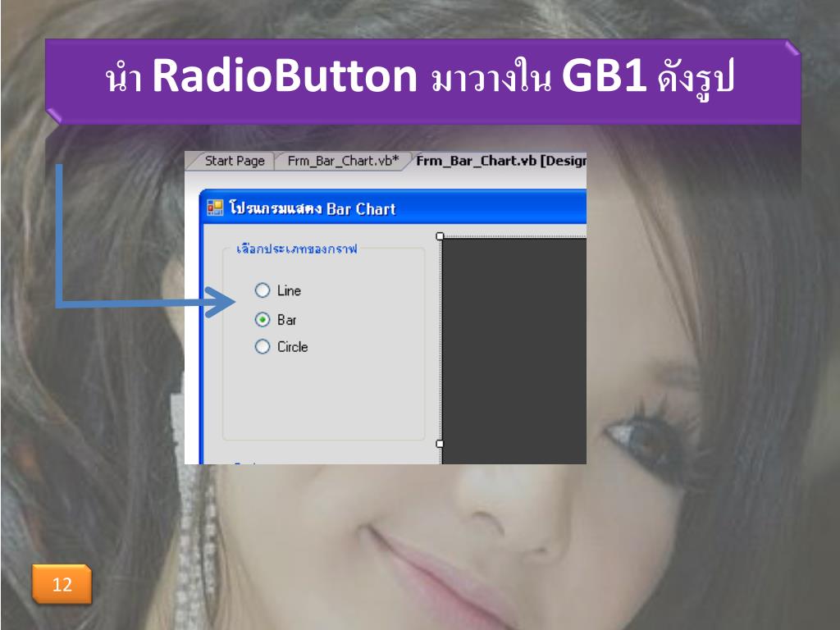The width and height of the screenshot is (840, 630).
Task: Open the Frm_Bar_Chart.vb* code tab
Action: pos(343,161)
